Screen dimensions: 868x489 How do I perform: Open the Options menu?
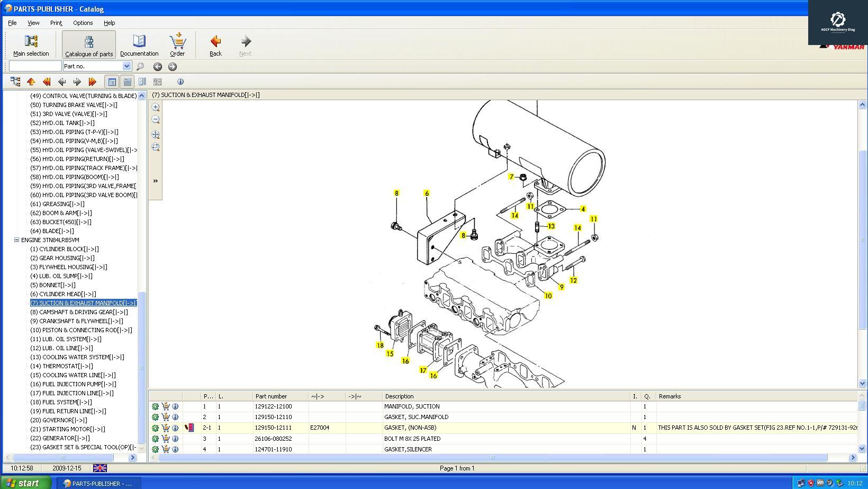point(83,23)
